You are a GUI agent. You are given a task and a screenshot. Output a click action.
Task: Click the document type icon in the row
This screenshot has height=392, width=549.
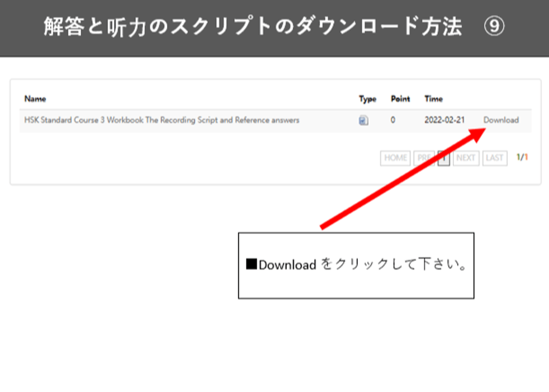point(364,121)
